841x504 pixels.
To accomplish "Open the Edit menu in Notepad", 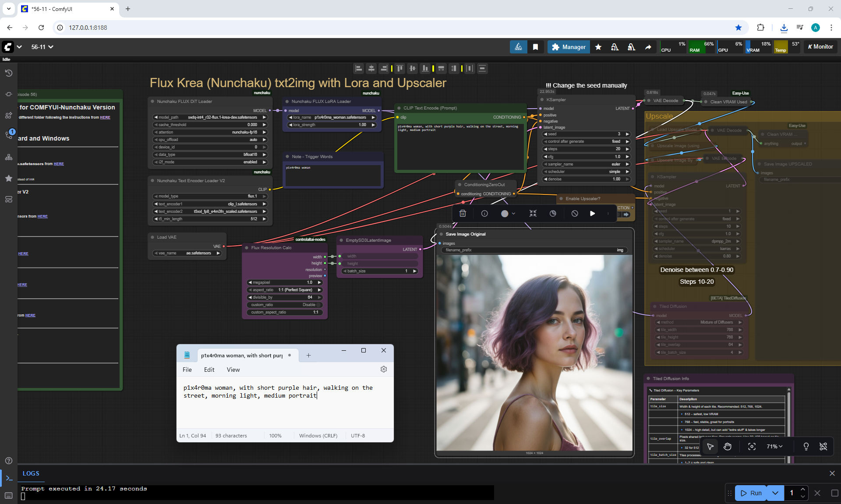I will 209,370.
